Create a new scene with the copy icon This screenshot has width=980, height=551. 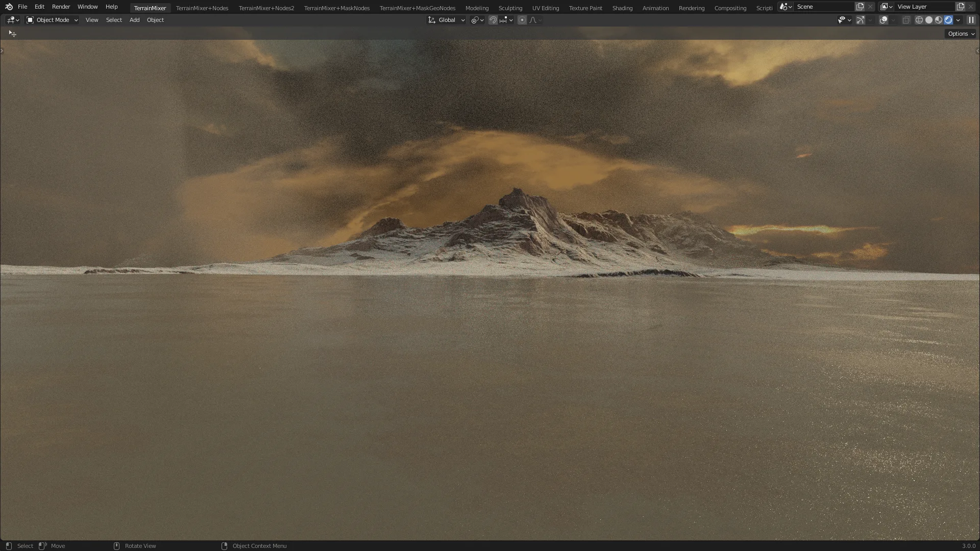(x=860, y=7)
